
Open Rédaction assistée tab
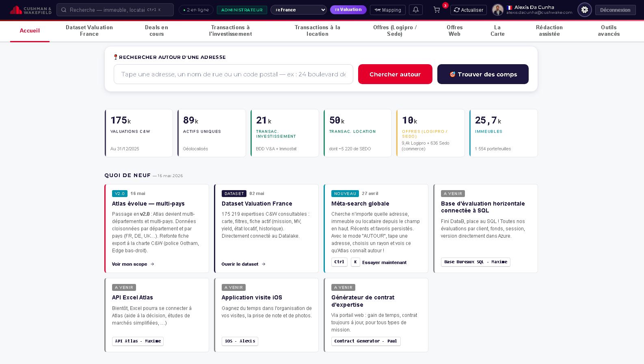(549, 30)
